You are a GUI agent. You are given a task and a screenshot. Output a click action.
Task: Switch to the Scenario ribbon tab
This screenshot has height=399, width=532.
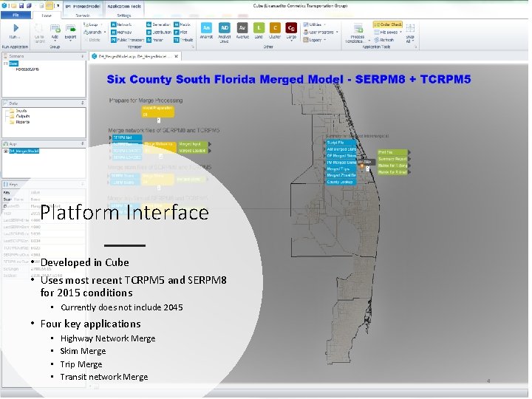tap(83, 16)
